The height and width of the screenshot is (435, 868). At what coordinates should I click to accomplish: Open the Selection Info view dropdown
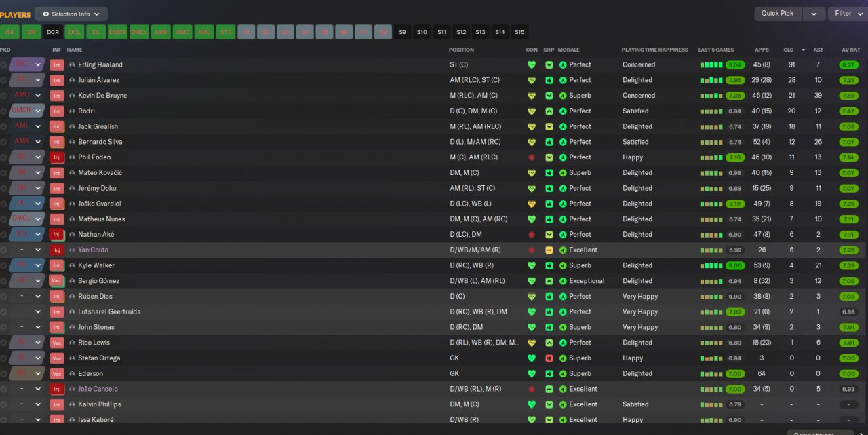click(x=71, y=14)
